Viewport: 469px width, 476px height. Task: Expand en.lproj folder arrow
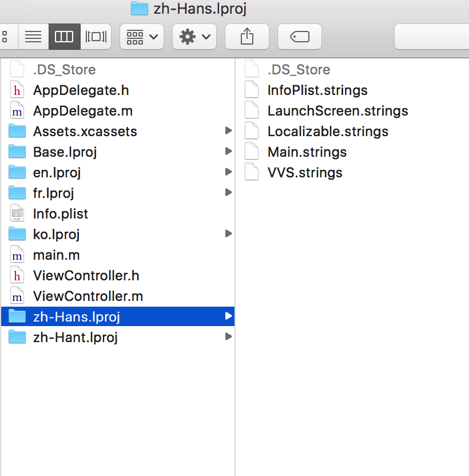click(228, 172)
